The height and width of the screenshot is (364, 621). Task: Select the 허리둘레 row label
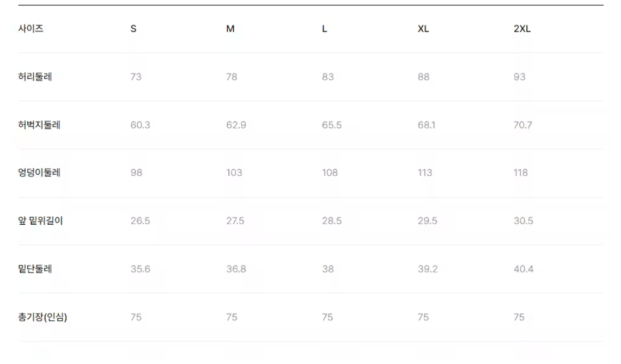[x=35, y=77]
